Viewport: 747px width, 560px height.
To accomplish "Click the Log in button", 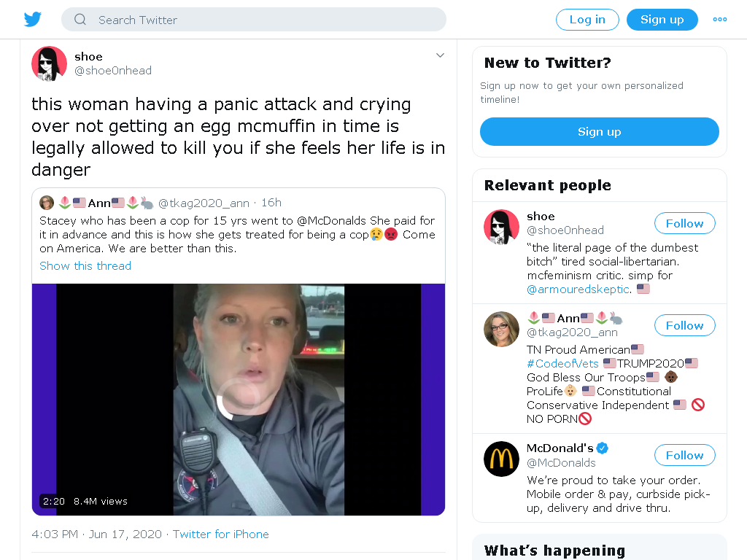I will 587,20.
